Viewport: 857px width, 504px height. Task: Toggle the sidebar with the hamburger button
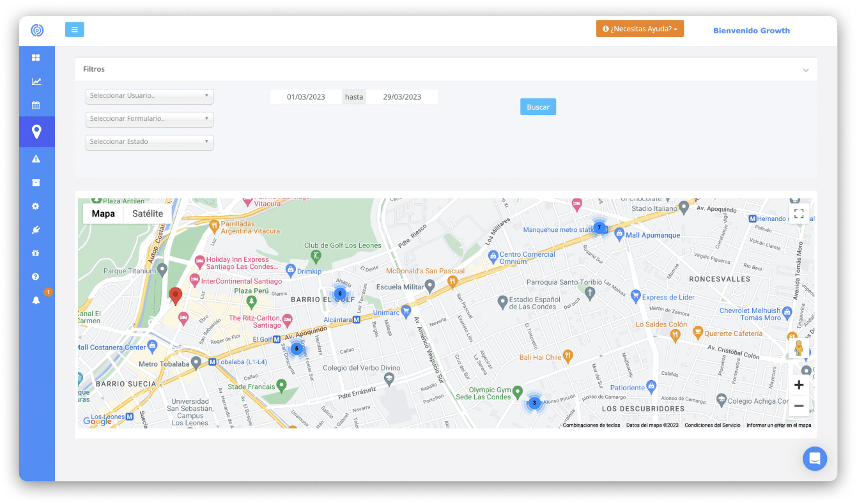(x=74, y=29)
